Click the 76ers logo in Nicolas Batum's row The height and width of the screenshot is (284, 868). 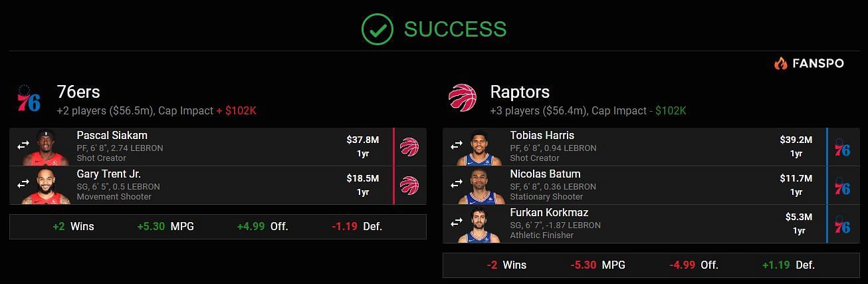[x=842, y=185]
